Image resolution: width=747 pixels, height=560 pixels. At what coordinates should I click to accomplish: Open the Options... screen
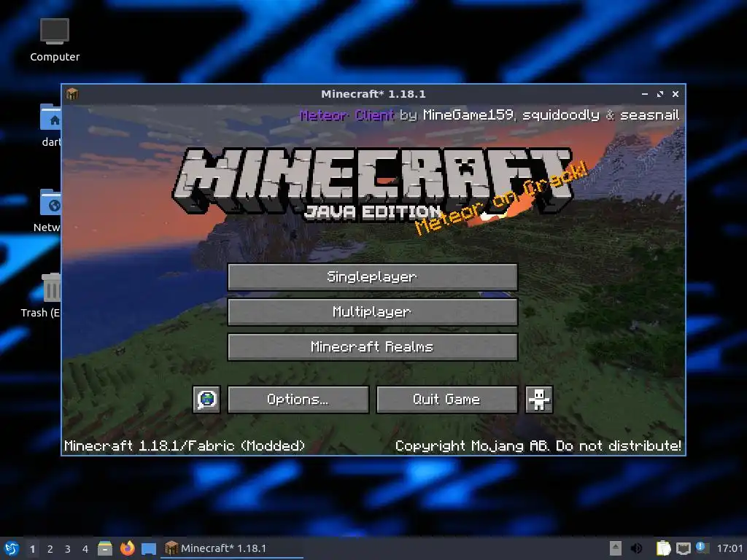click(298, 399)
